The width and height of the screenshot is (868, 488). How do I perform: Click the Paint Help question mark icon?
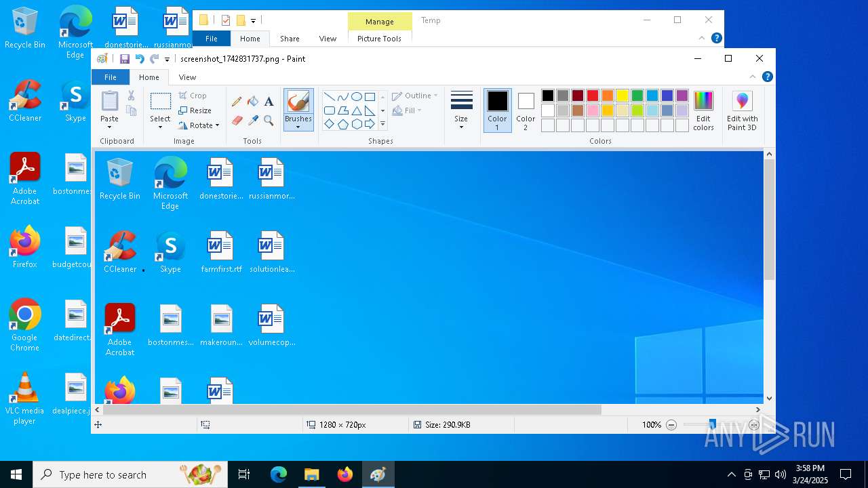(767, 77)
